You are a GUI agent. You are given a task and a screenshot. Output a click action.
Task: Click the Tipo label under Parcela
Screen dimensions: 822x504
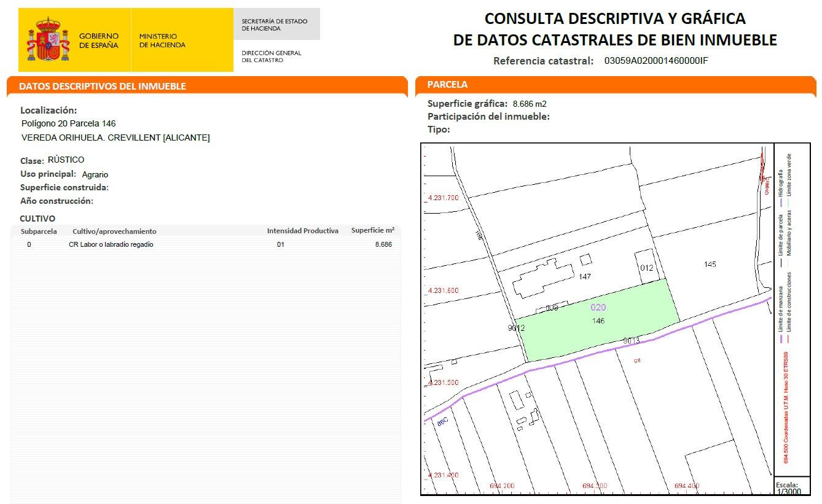pos(439,129)
